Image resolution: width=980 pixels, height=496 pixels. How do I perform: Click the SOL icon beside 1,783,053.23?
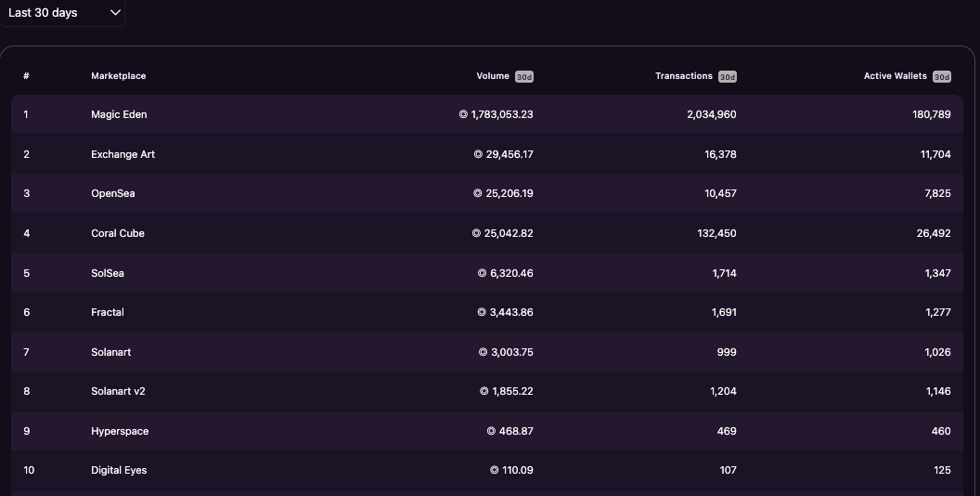pyautogui.click(x=463, y=114)
